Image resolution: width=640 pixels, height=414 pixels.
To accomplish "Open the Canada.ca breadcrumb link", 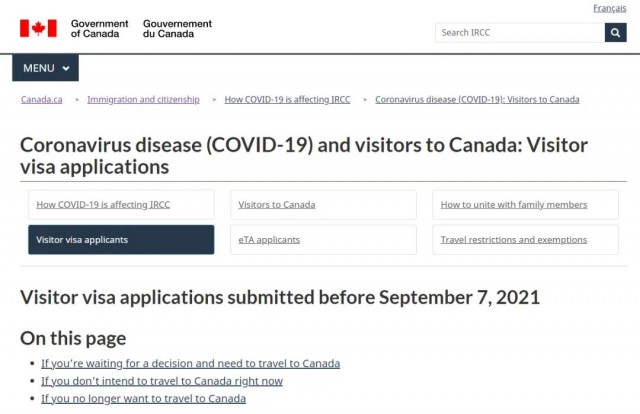I will tap(42, 99).
